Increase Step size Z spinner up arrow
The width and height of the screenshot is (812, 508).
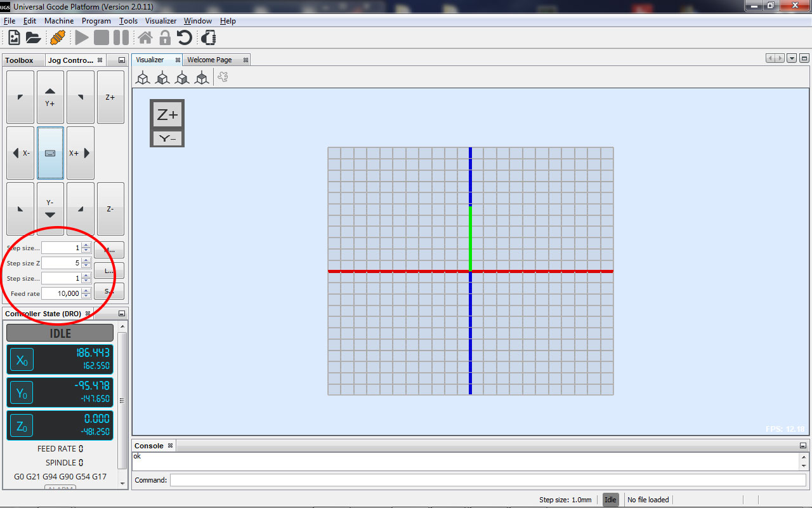tap(86, 260)
